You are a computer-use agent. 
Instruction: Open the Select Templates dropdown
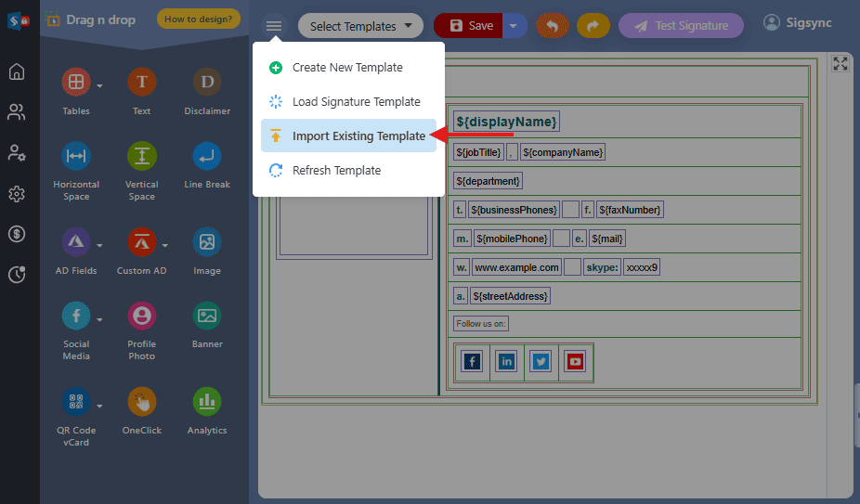pyautogui.click(x=360, y=26)
